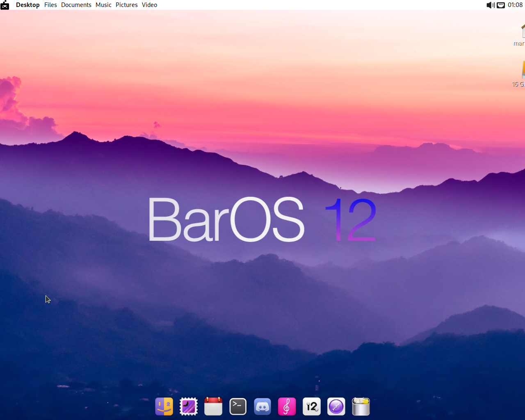The height and width of the screenshot is (420, 525).
Task: Launch the pink treble clef music app
Action: tap(287, 406)
